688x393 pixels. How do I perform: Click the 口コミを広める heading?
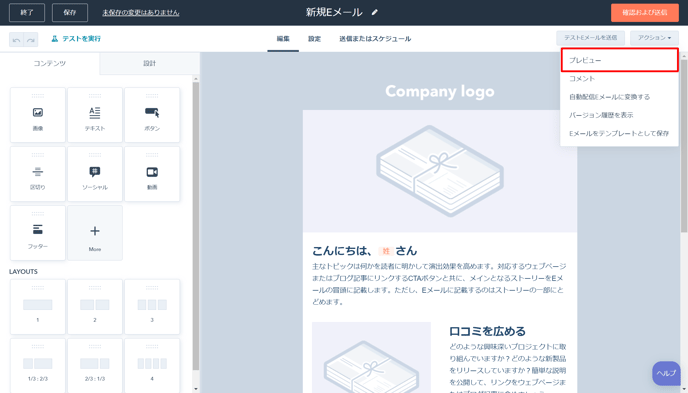tap(487, 331)
